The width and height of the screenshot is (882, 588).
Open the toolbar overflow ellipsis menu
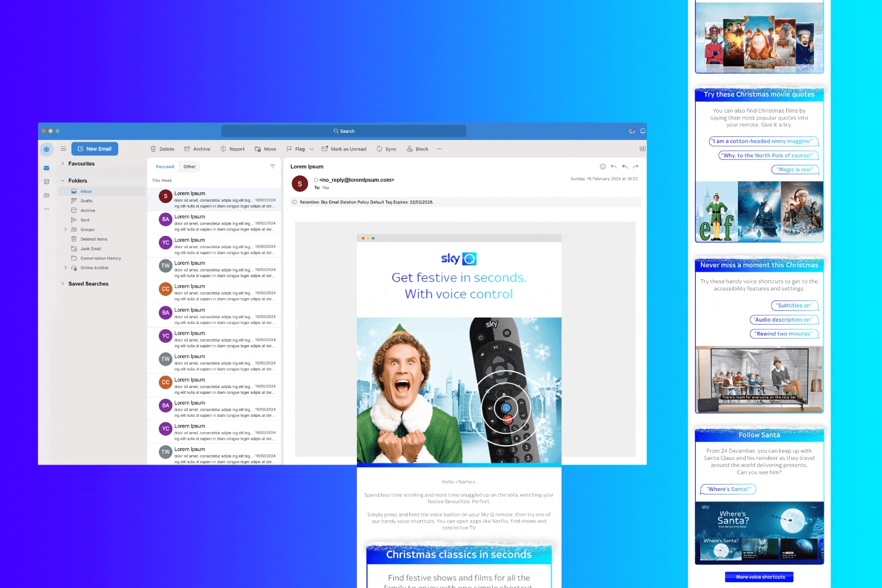pos(439,149)
